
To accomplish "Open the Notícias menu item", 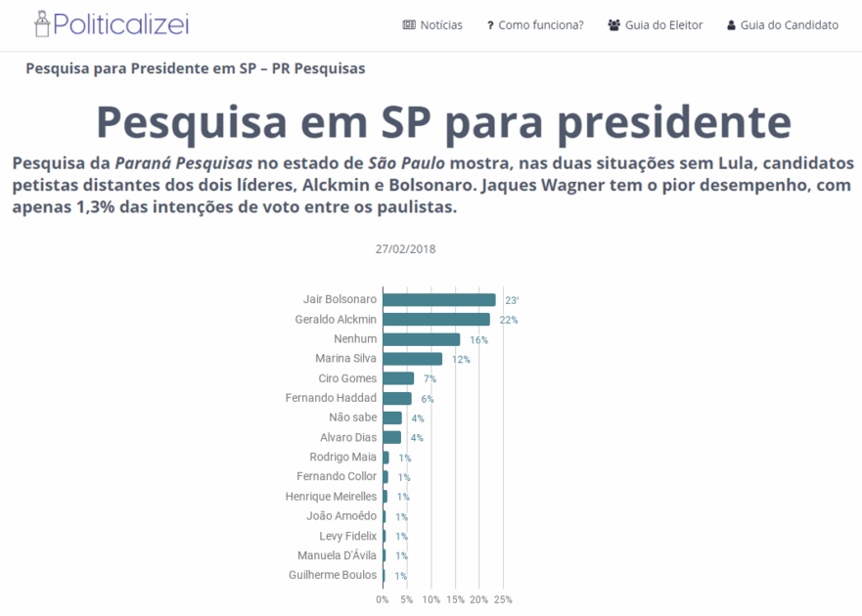I will pos(441,25).
